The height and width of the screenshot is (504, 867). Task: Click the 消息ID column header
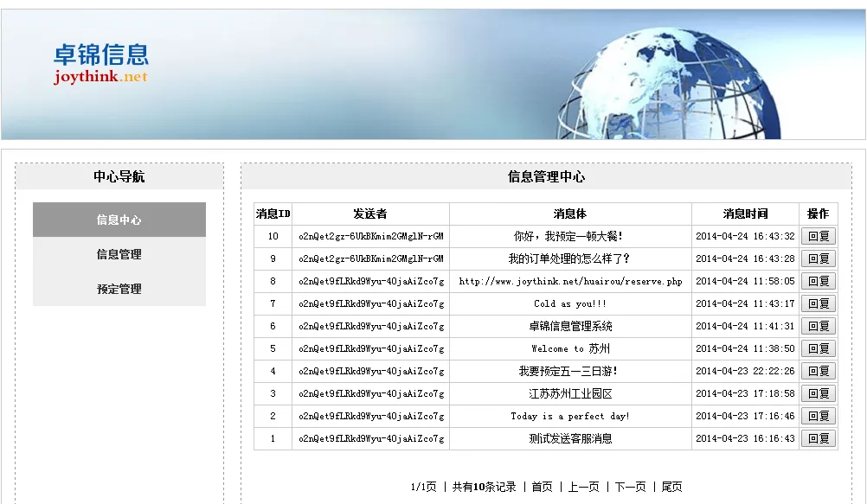273,214
